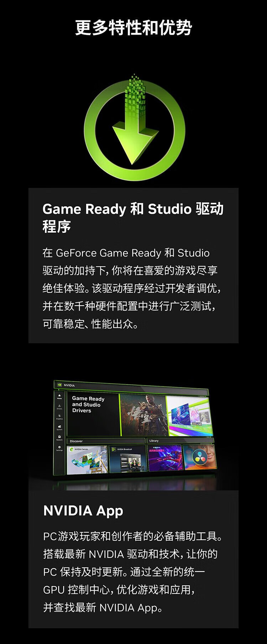This screenshot has height=644, width=267.
Task: Open the Graphics sidebar icon
Action: click(x=59, y=417)
